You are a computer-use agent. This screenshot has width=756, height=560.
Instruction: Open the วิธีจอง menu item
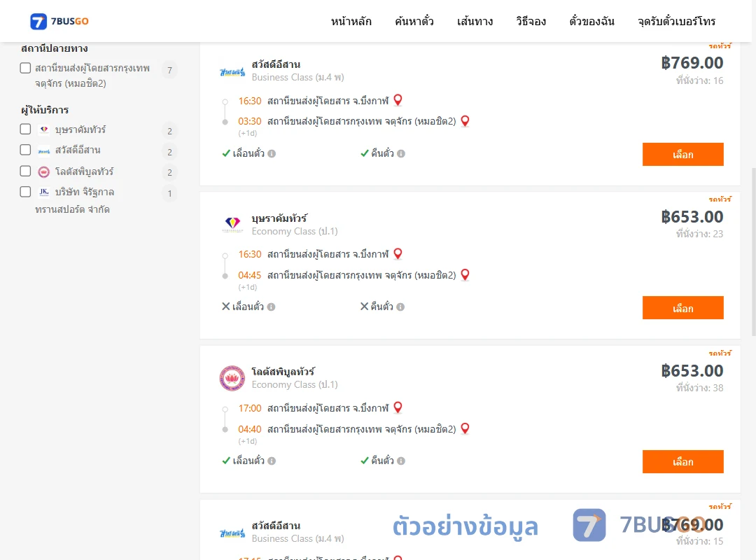(531, 21)
